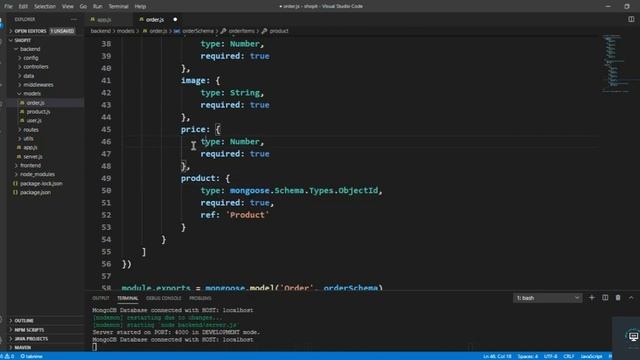Select JavaScript language mode
Screen dimensions: 640x360
[x=591, y=356]
